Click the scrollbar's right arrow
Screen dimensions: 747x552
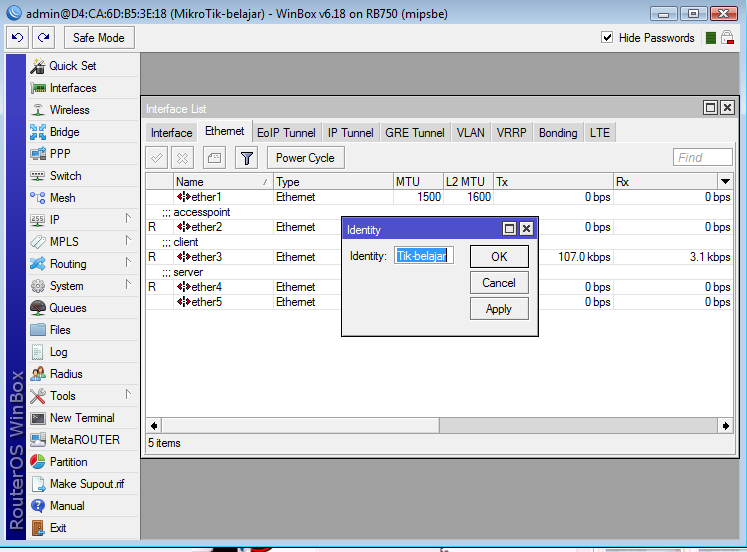tap(725, 425)
